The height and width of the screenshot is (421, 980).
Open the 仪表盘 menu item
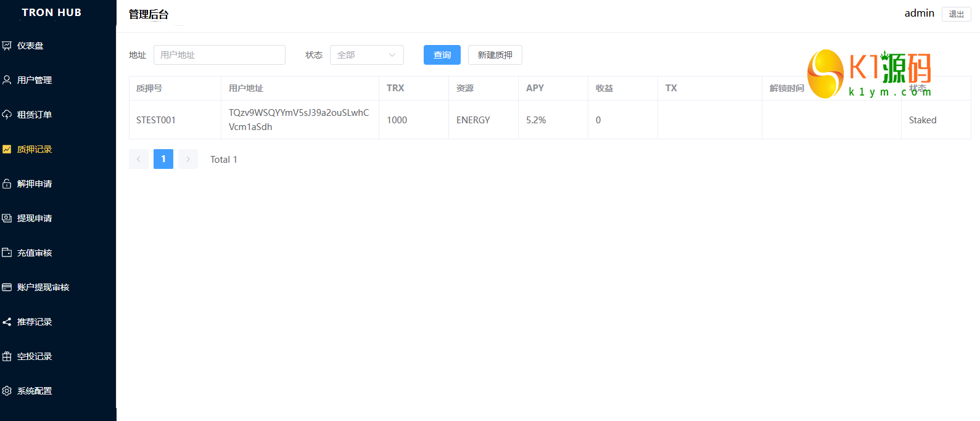[58, 46]
